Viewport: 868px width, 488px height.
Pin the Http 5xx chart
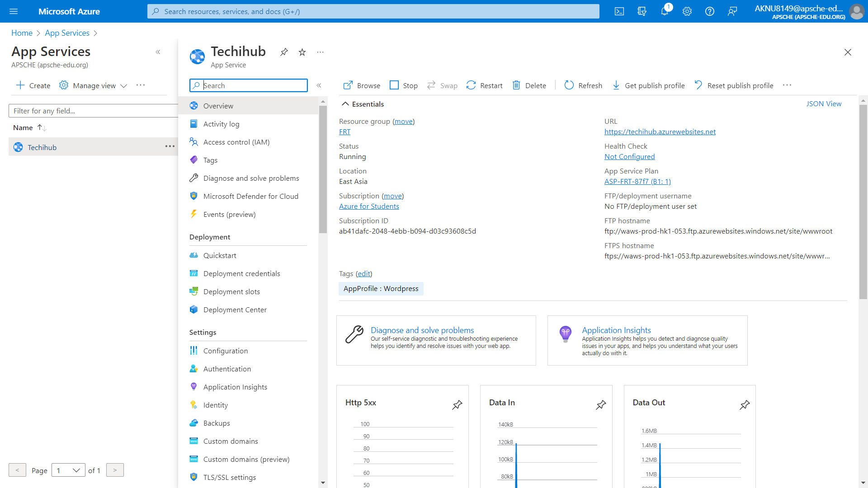tap(458, 405)
